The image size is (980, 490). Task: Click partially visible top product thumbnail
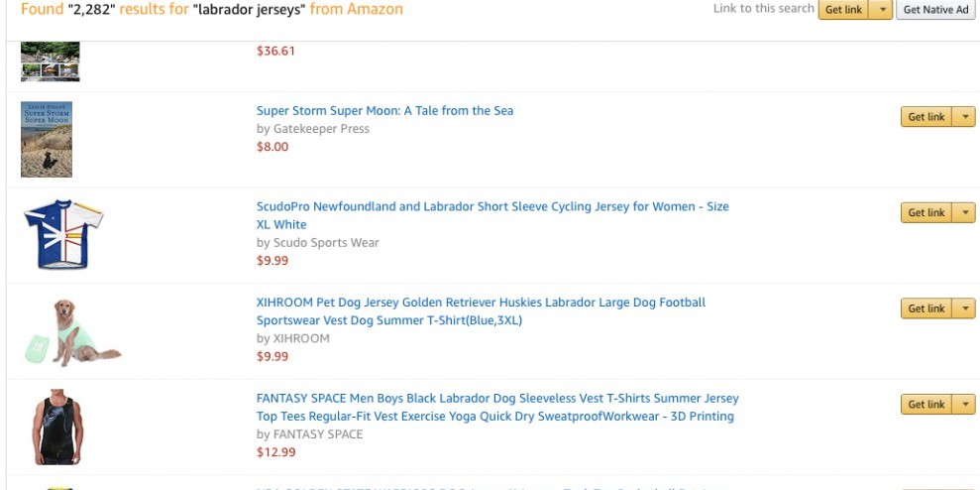tap(50, 61)
